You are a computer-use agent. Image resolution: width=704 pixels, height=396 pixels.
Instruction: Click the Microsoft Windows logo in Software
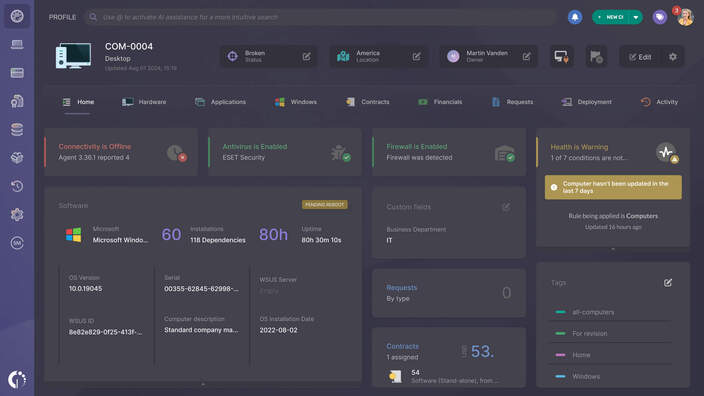pos(74,235)
